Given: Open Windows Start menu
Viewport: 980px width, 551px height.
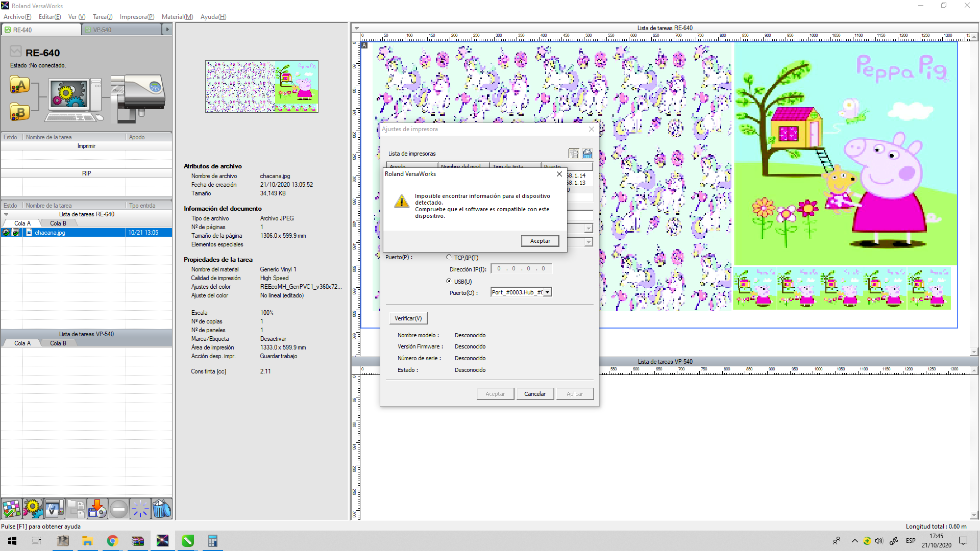Looking at the screenshot, I should 12,541.
